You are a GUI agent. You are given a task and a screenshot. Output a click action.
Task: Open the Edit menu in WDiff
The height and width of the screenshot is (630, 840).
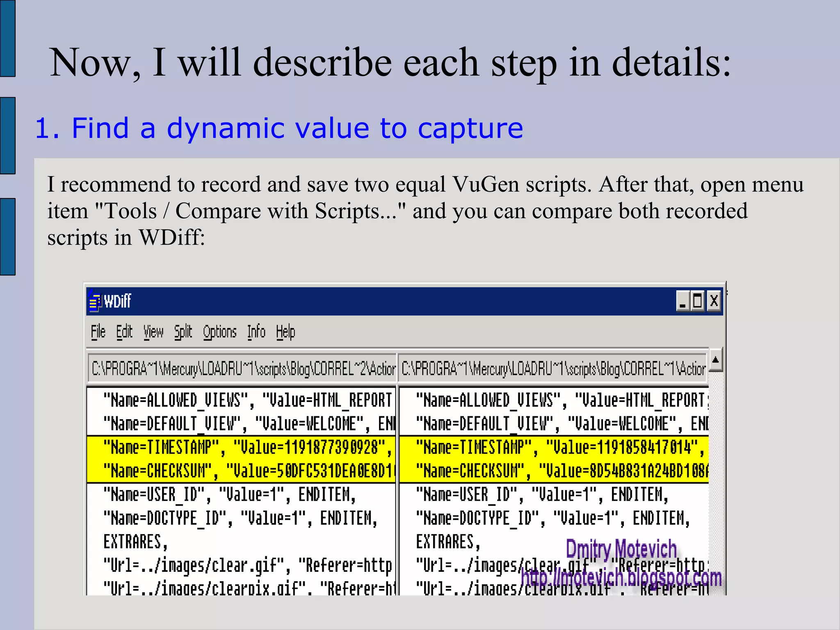(x=124, y=332)
